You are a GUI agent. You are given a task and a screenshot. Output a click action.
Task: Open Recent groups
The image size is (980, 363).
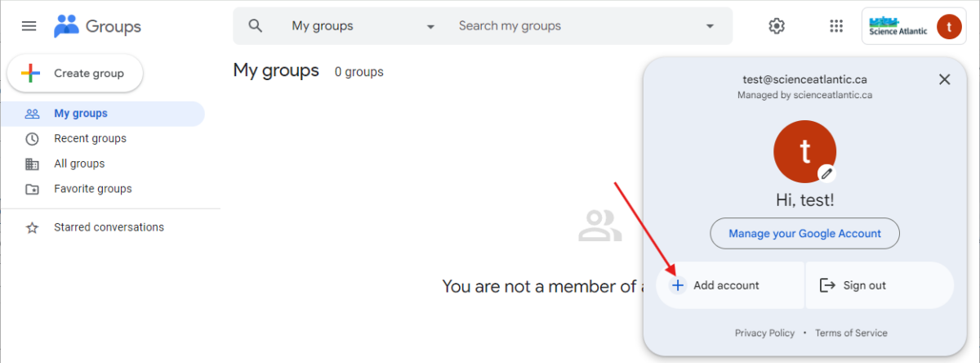pyautogui.click(x=90, y=138)
